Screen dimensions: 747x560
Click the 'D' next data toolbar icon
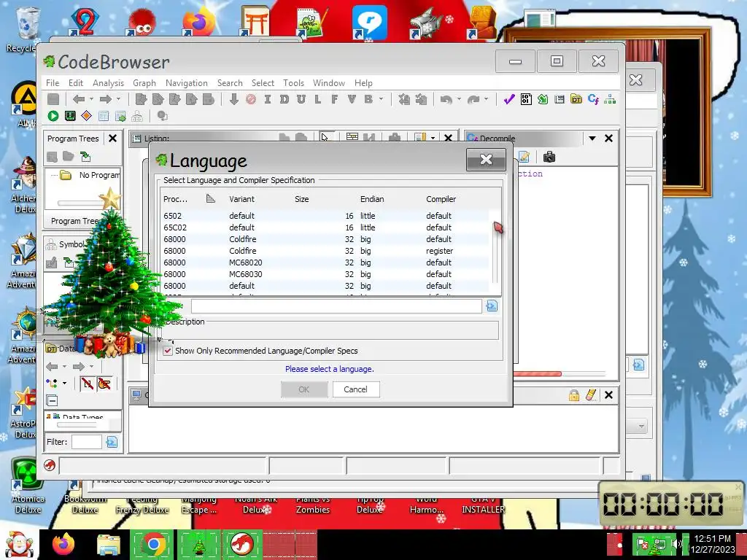285,99
